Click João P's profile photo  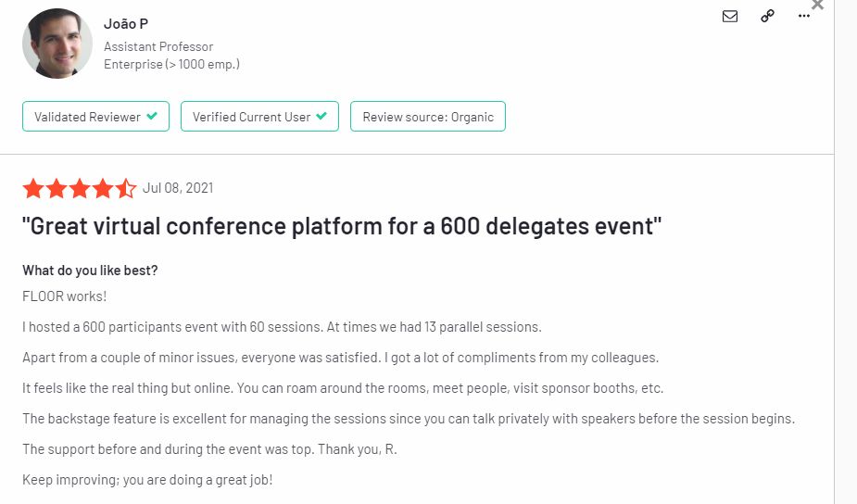point(57,44)
